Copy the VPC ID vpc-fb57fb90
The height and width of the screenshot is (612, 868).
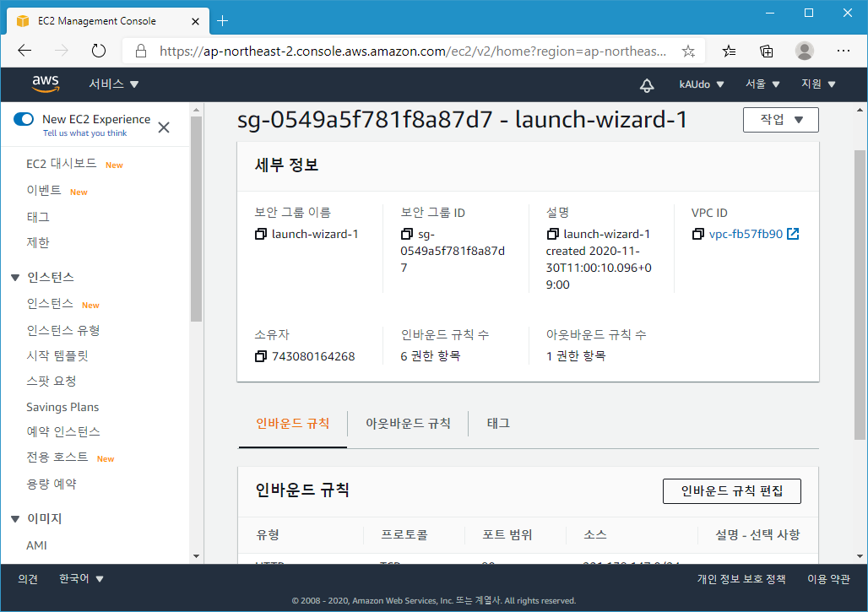pyautogui.click(x=697, y=234)
